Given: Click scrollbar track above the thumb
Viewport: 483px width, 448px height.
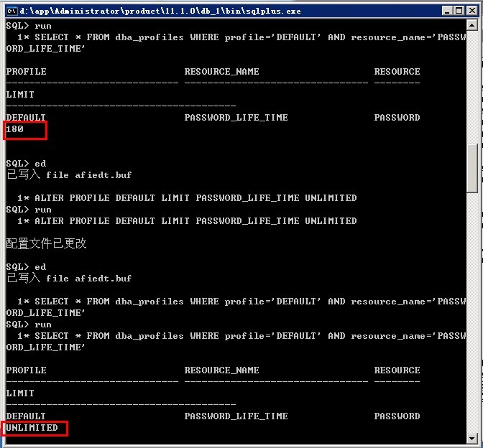Looking at the screenshot, I should [474, 86].
